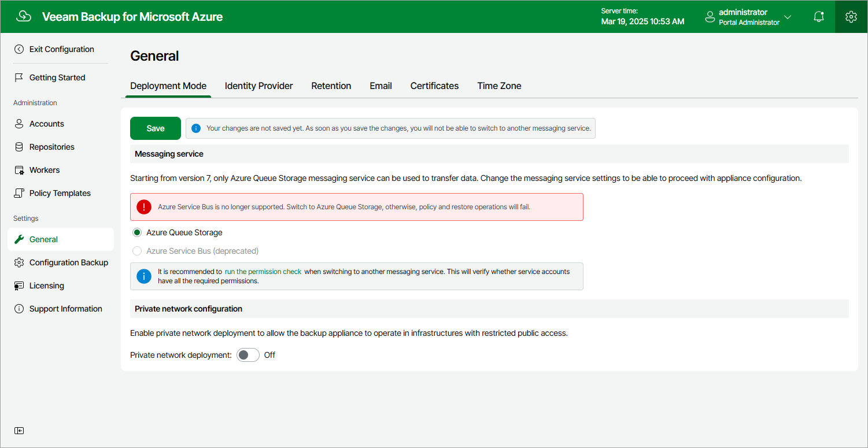Collapse the sidebar with bottom-left icon

click(19, 431)
